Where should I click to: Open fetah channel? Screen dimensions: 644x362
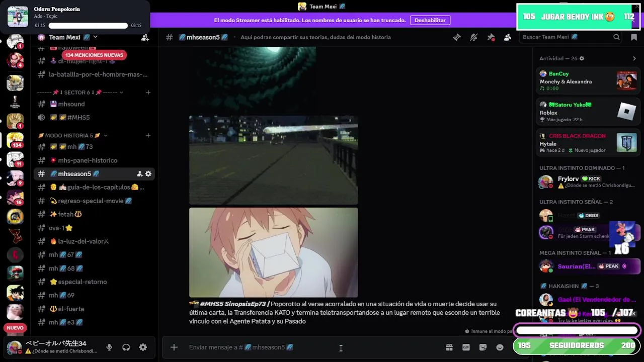(94, 214)
